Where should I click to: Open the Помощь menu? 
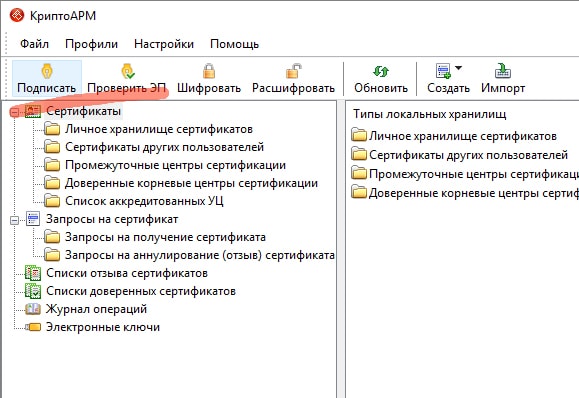coord(234,44)
